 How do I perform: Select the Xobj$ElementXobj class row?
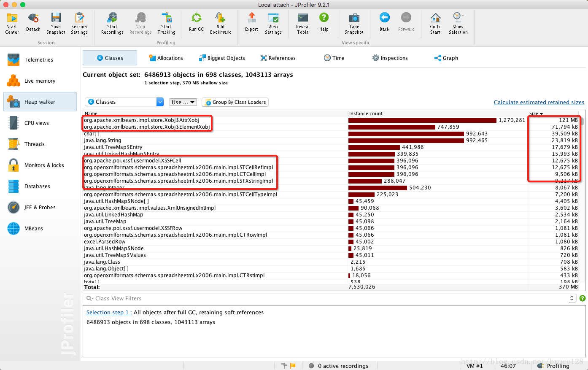[x=331, y=127]
